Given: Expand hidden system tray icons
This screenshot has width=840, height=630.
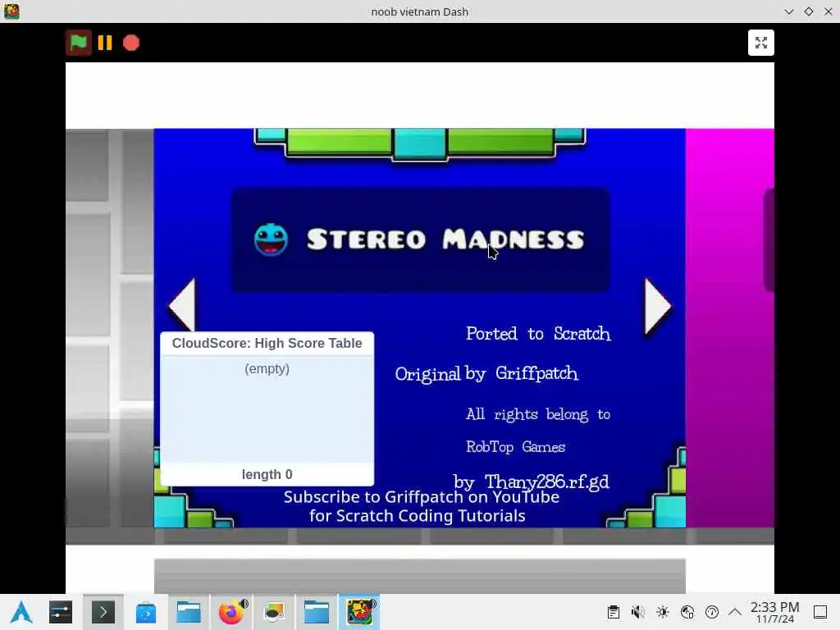Looking at the screenshot, I should click(735, 612).
